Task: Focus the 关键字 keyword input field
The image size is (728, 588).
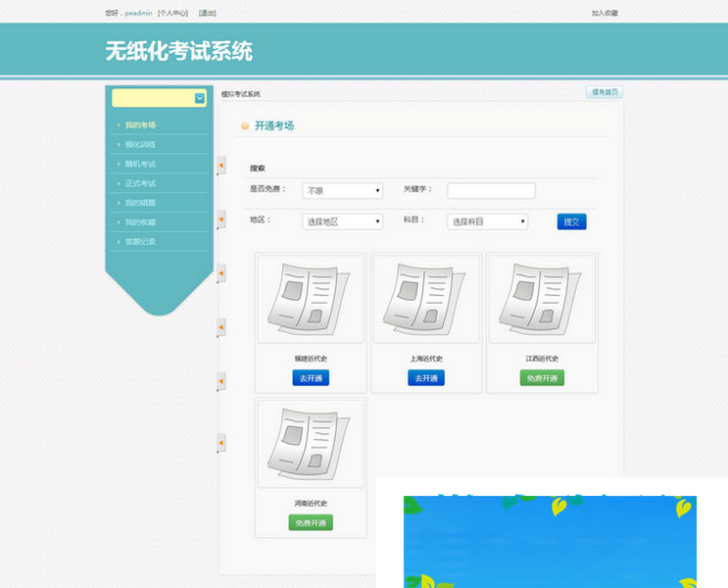Action: [491, 191]
